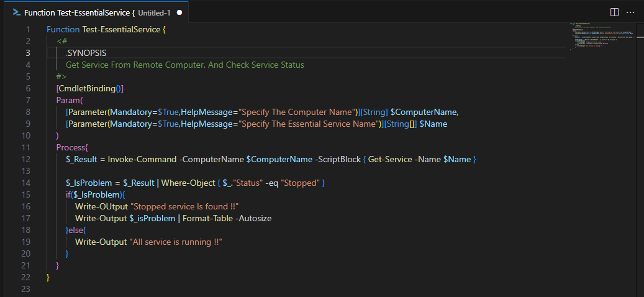Click the "All service is running !!" string
The height and width of the screenshot is (297, 644).
[x=176, y=242]
